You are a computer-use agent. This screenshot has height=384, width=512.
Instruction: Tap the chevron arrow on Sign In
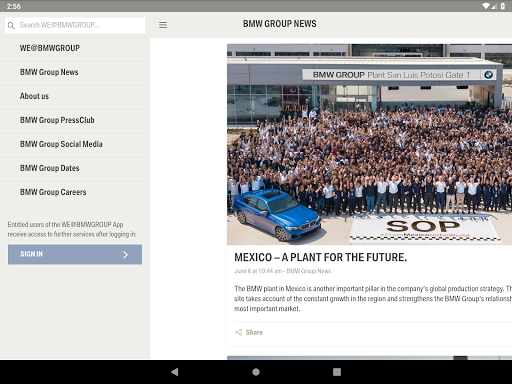tap(125, 255)
